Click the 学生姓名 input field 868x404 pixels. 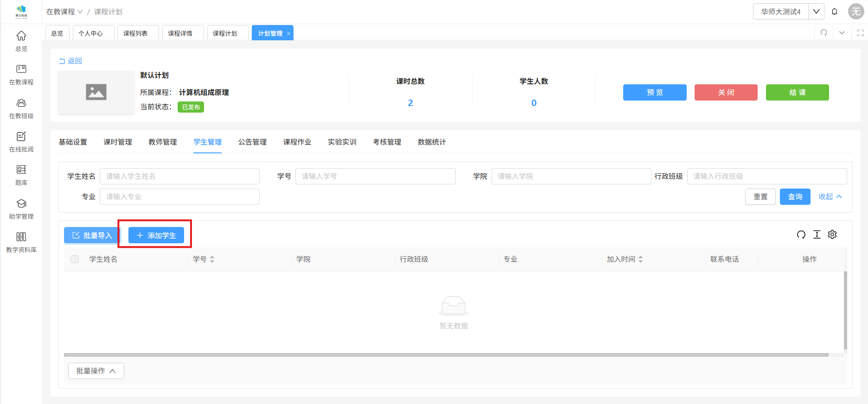point(179,176)
